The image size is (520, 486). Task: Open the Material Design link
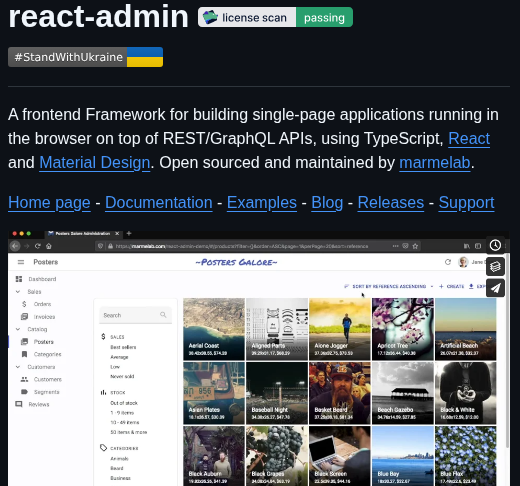95,163
